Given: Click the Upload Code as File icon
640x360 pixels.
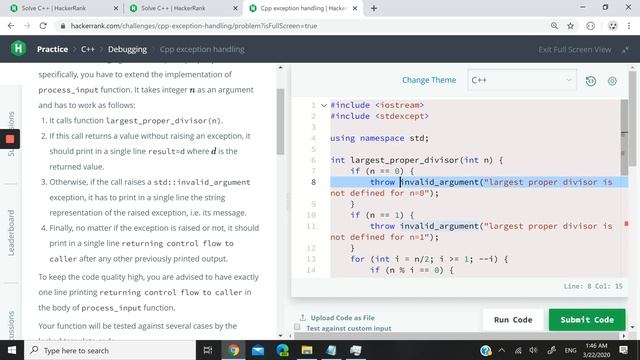Looking at the screenshot, I should pyautogui.click(x=302, y=317).
